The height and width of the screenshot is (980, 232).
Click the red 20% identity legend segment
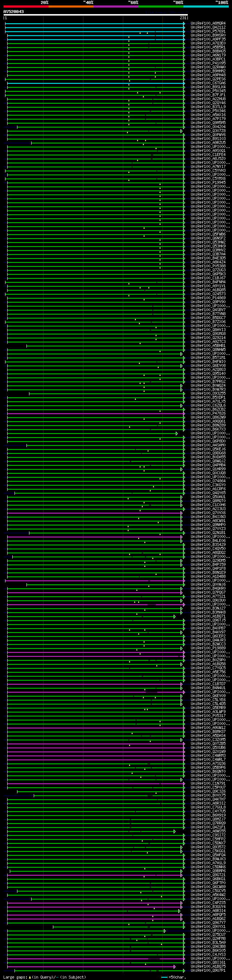click(26, 7)
